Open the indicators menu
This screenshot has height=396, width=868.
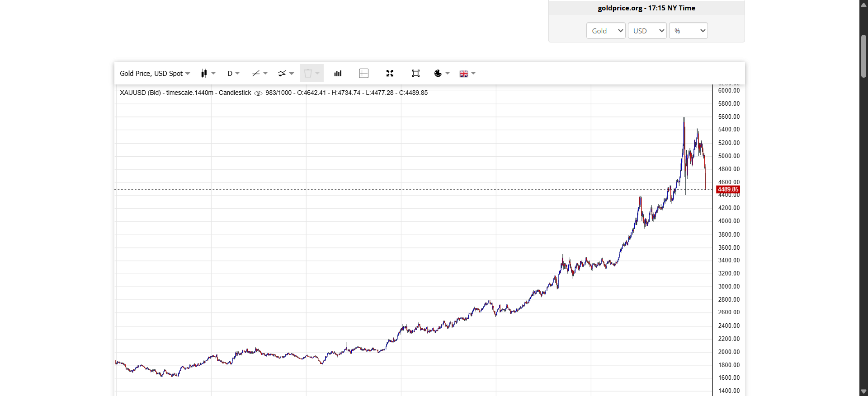286,73
